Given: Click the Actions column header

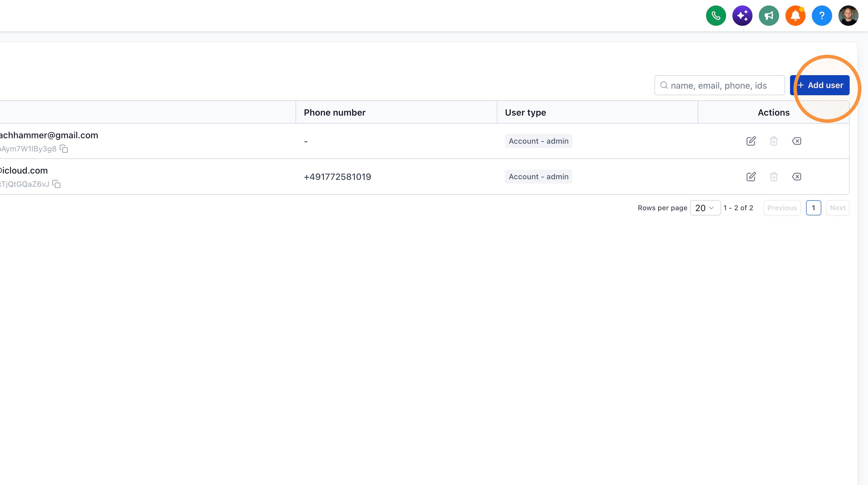Looking at the screenshot, I should (773, 112).
